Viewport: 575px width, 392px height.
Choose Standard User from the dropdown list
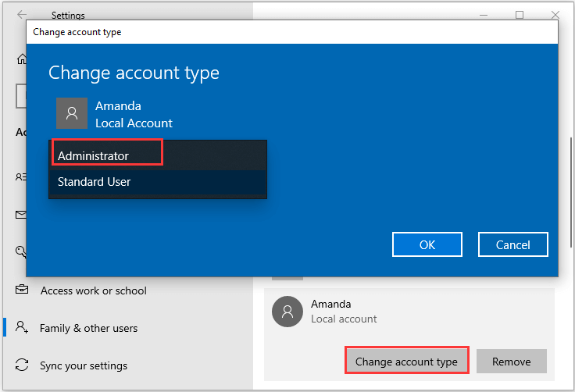coord(158,182)
